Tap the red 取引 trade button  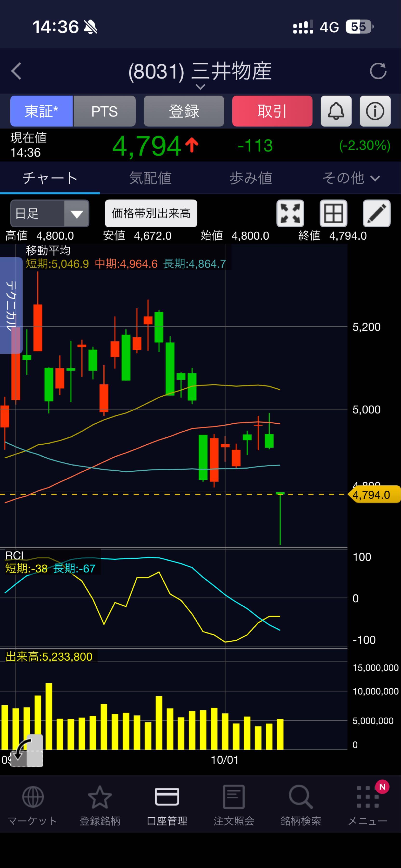pyautogui.click(x=272, y=111)
